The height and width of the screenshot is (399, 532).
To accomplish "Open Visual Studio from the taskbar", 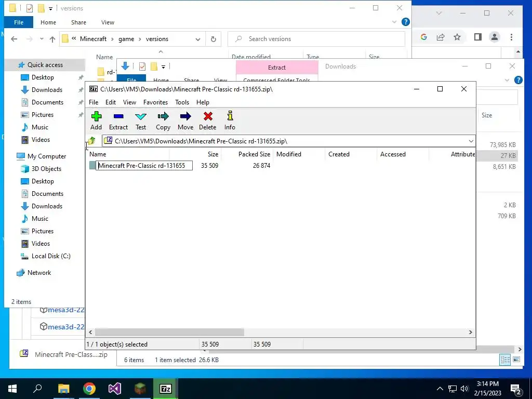I will (x=115, y=389).
